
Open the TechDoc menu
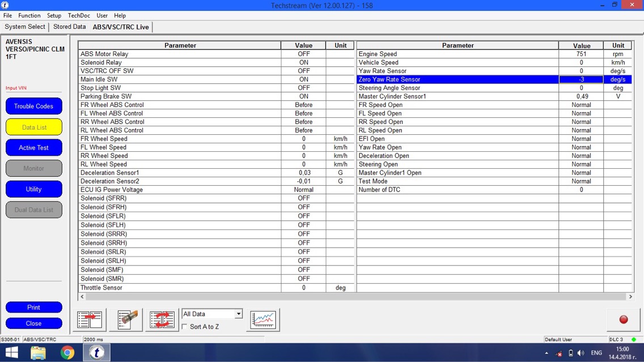tap(79, 15)
